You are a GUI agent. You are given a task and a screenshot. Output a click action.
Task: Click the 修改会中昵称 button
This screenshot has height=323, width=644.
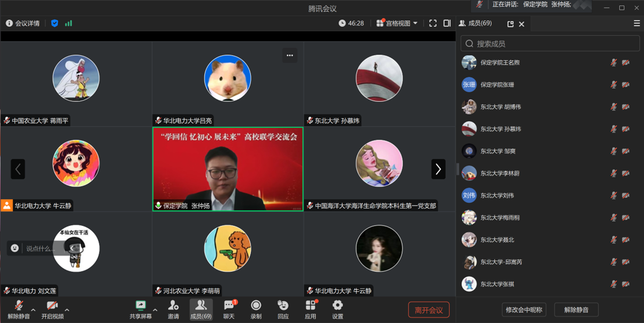coord(524,310)
